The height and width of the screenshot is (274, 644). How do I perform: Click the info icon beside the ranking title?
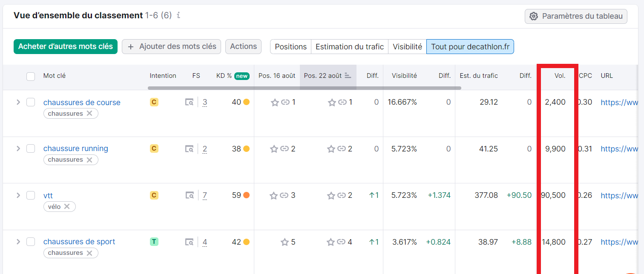178,15
